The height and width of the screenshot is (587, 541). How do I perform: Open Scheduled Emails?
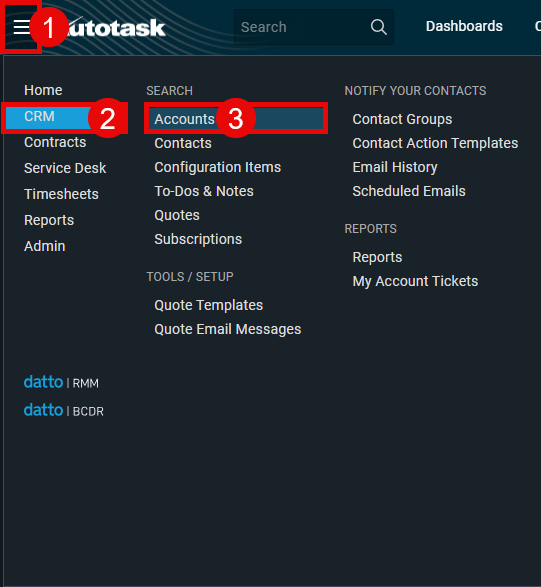tap(409, 191)
